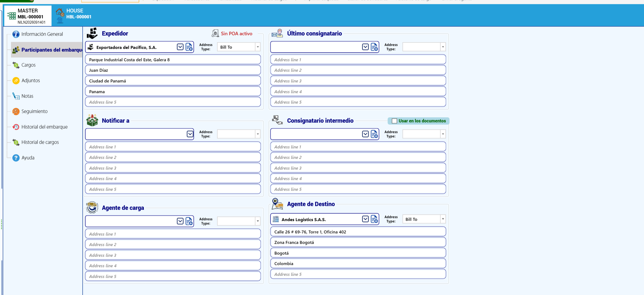Click the Colombia address line
644x295 pixels.
click(x=358, y=264)
